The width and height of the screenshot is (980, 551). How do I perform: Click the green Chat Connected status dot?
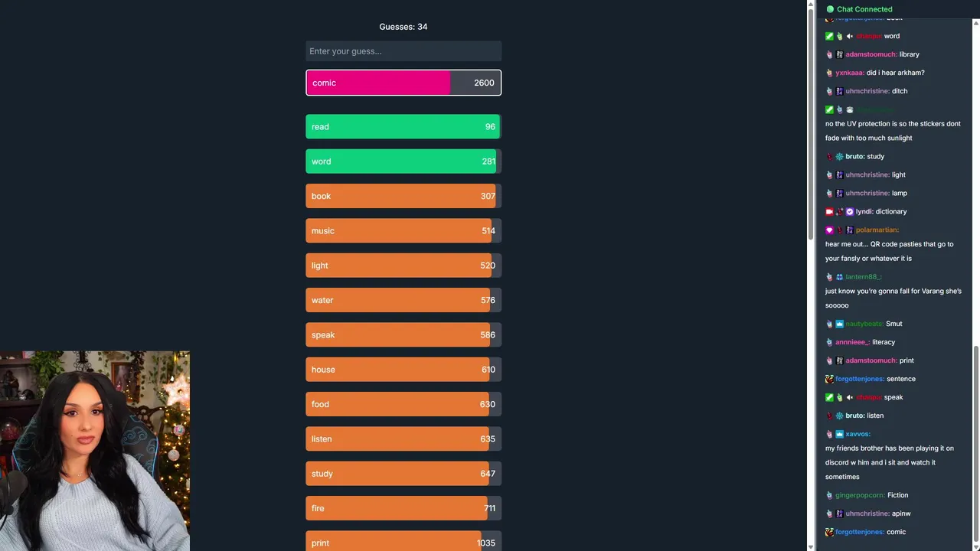830,9
